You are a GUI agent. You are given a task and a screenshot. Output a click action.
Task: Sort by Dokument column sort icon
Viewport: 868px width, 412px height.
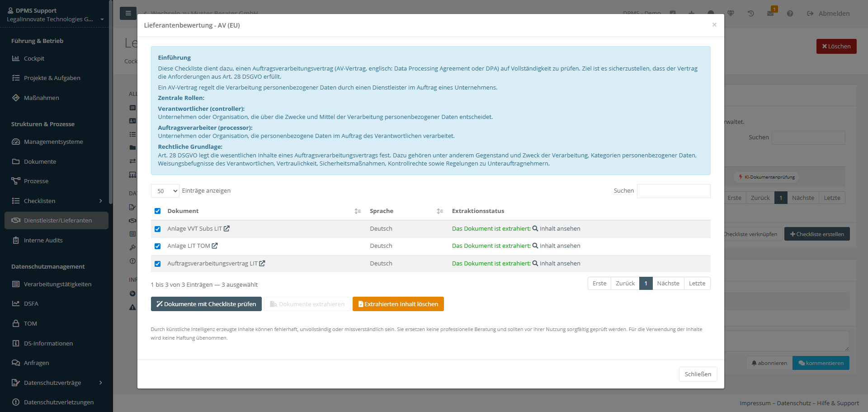(358, 211)
